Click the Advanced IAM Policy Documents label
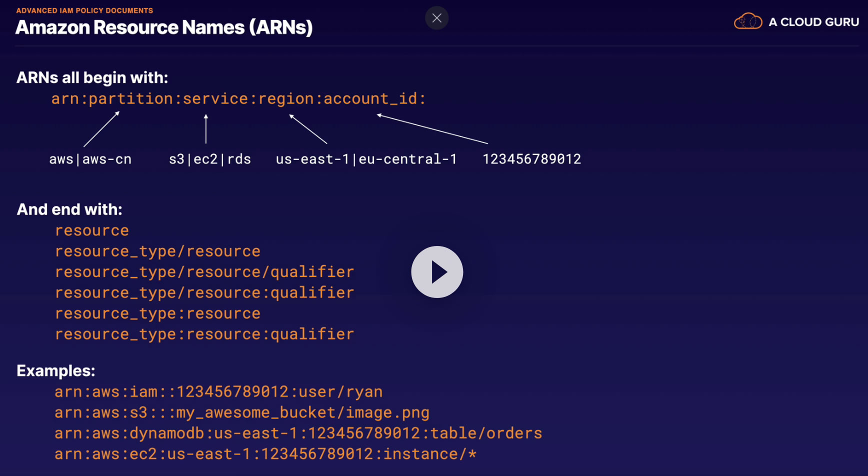Image resolution: width=868 pixels, height=476 pixels. [x=84, y=10]
